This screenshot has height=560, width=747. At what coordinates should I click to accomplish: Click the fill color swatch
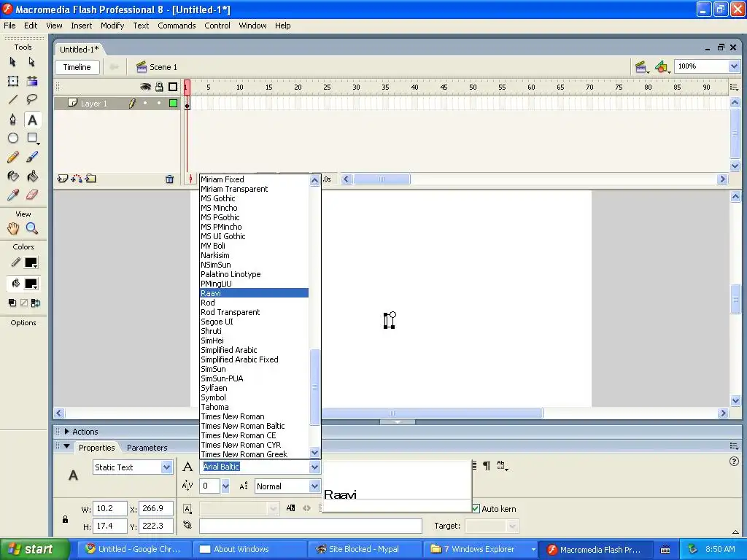pyautogui.click(x=31, y=284)
